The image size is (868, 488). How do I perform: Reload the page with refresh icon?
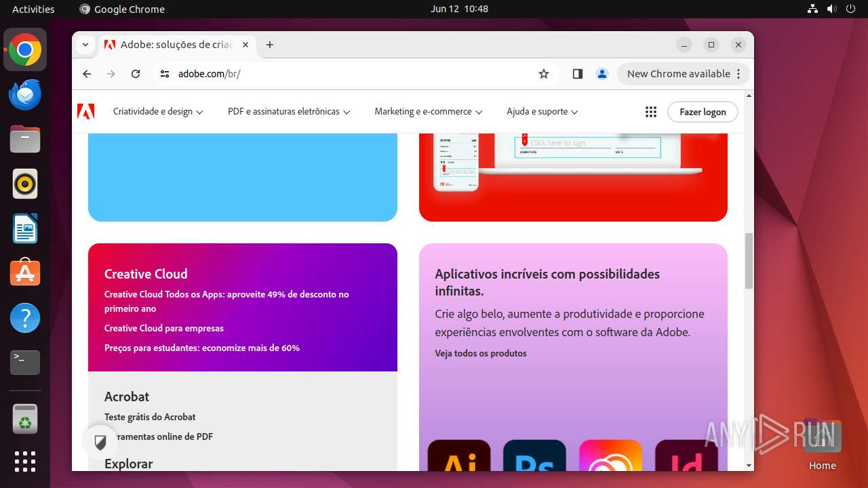pos(136,74)
